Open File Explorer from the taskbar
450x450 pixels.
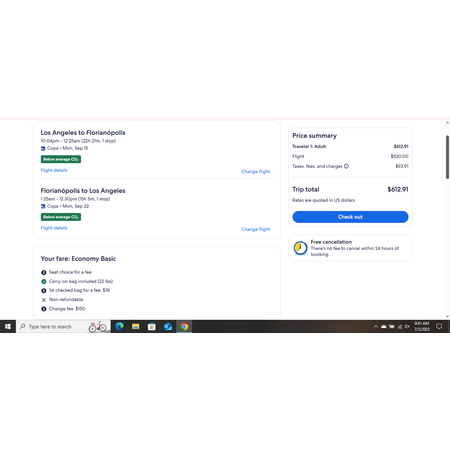(135, 326)
